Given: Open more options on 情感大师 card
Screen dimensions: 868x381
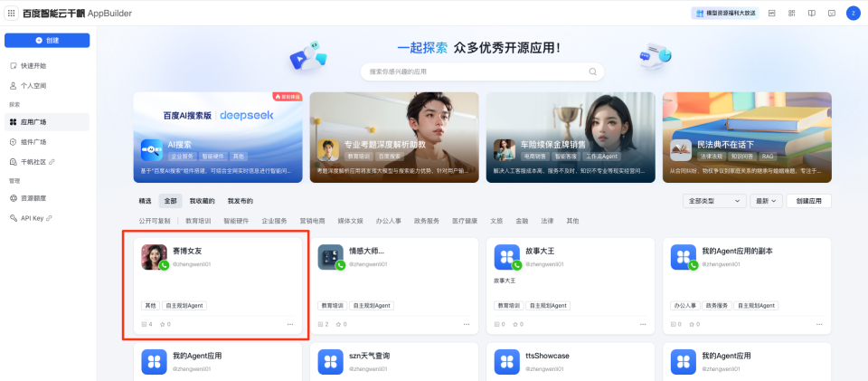Looking at the screenshot, I should (x=467, y=325).
